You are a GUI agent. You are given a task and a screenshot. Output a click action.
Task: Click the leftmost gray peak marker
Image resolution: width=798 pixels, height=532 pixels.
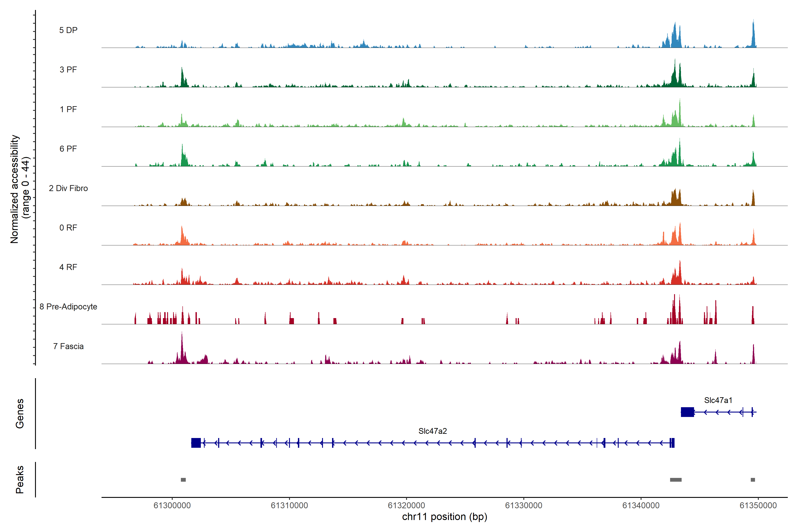[x=183, y=479]
